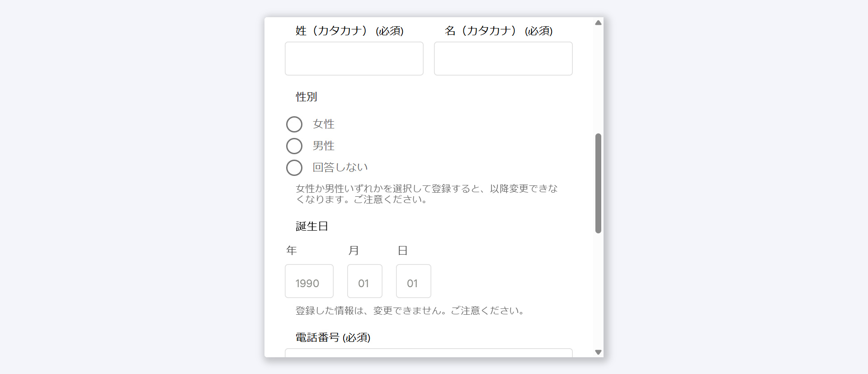Click the 月 birth month field showing 01
Viewport: 868px width, 374px height.
coord(364,281)
